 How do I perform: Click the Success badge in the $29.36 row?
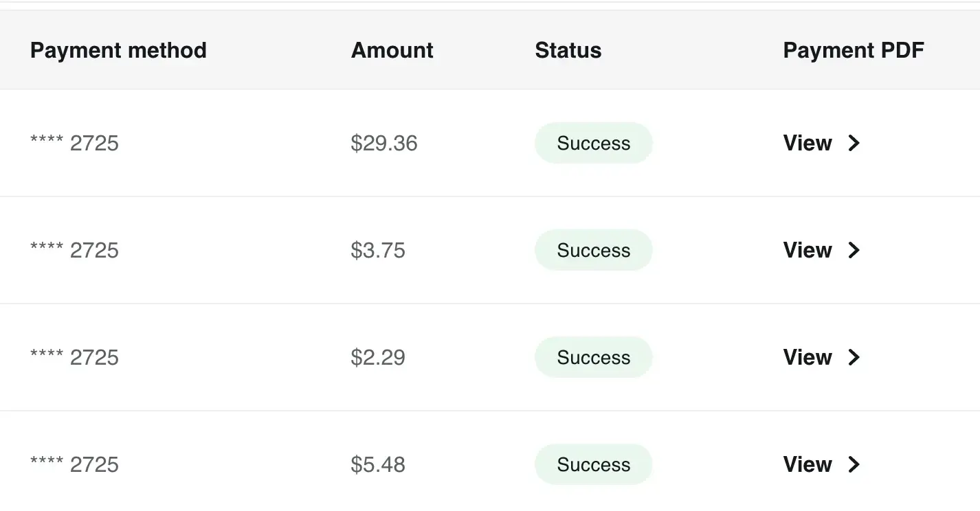coord(594,143)
